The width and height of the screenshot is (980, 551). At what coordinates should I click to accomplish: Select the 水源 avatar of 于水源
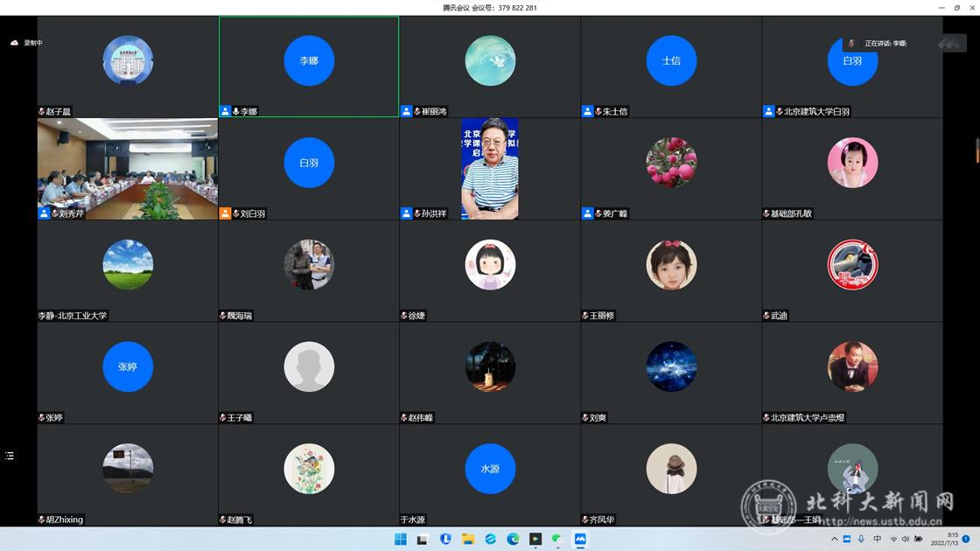click(490, 469)
